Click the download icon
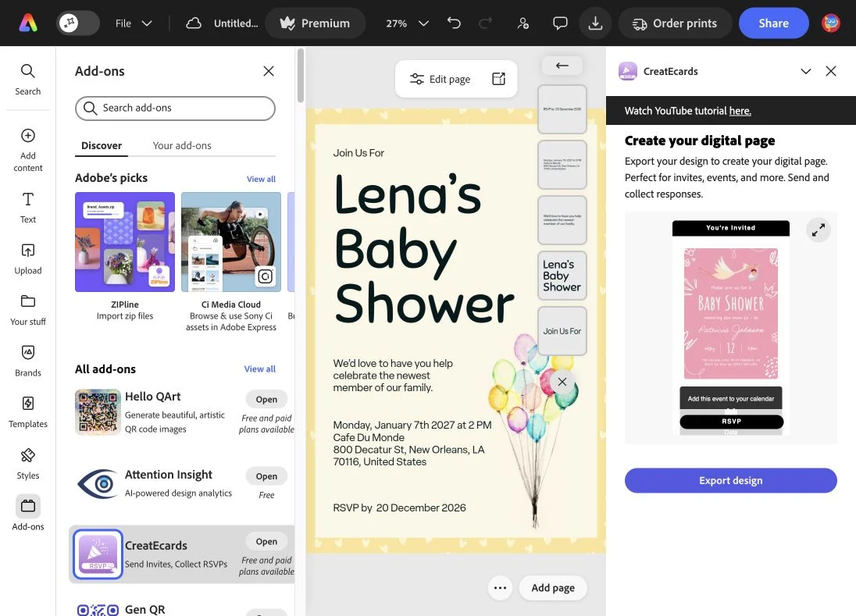 point(596,23)
